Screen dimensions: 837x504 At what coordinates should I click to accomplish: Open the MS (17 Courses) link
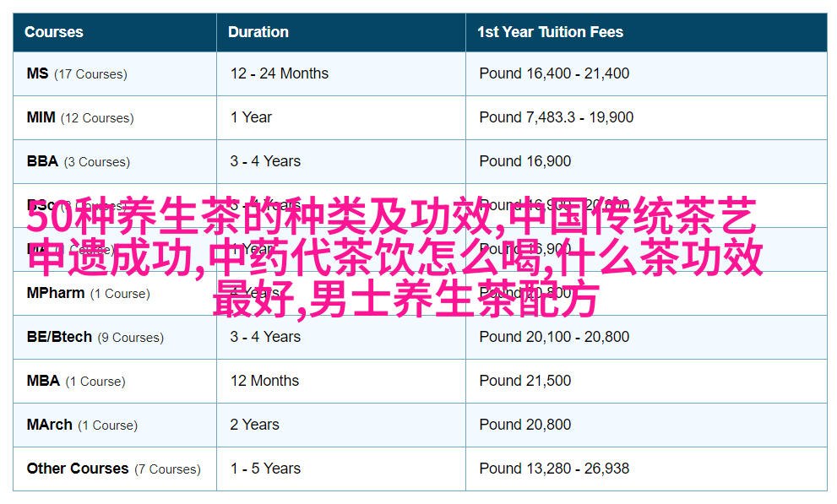(x=77, y=73)
